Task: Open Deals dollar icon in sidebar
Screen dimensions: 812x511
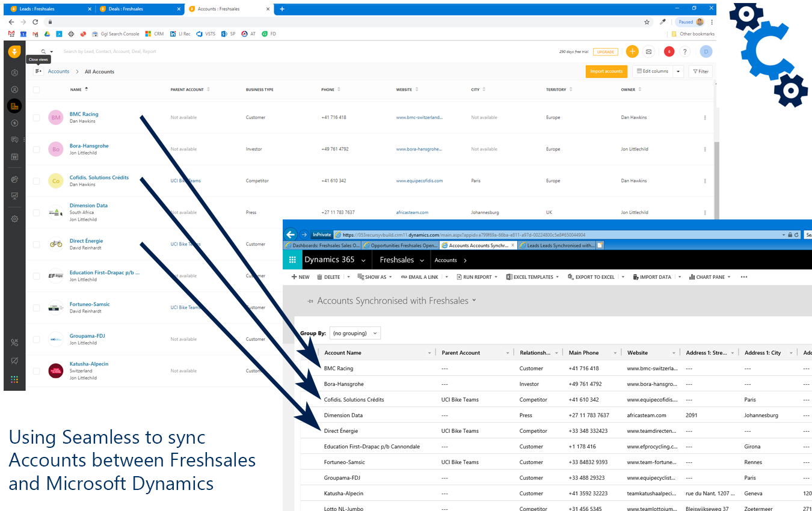Action: pos(14,123)
